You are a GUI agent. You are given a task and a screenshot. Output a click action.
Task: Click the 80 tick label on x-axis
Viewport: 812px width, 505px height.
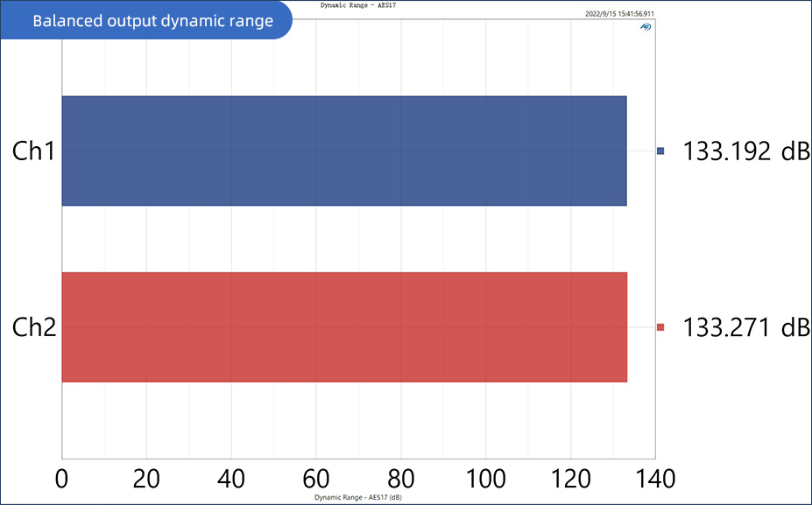tap(400, 478)
